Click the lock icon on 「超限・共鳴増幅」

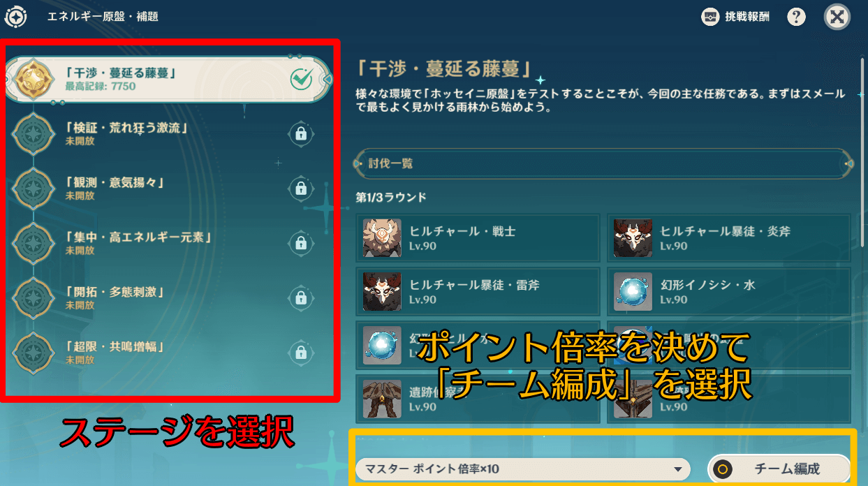tap(301, 353)
